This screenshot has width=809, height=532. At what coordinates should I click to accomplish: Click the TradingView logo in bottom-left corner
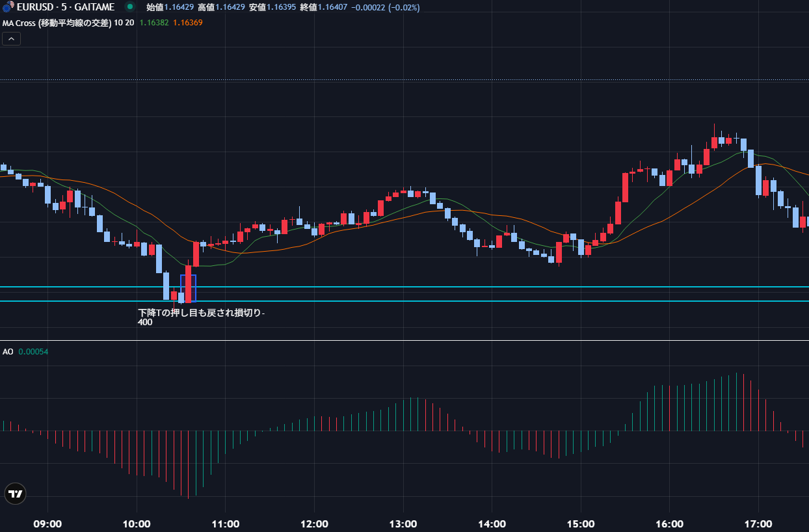(15, 494)
